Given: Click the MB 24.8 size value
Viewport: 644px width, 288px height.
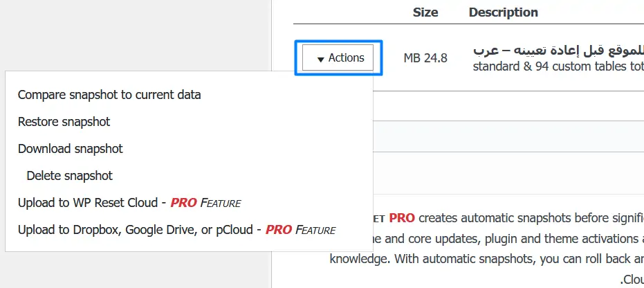Looking at the screenshot, I should [x=425, y=58].
